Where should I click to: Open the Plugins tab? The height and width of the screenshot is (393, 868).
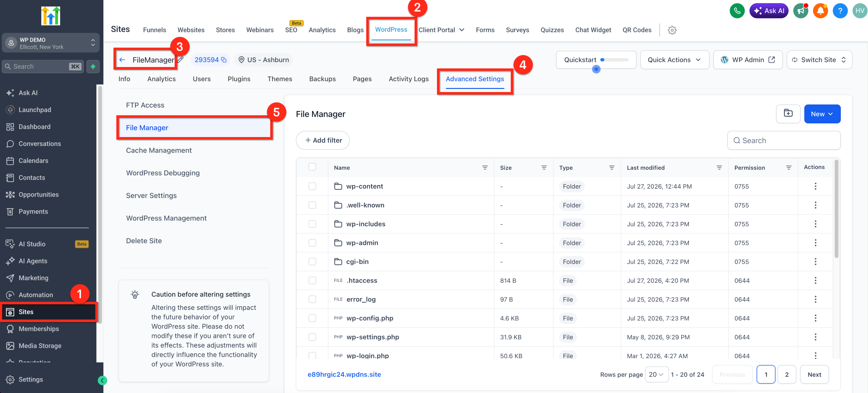(x=239, y=78)
